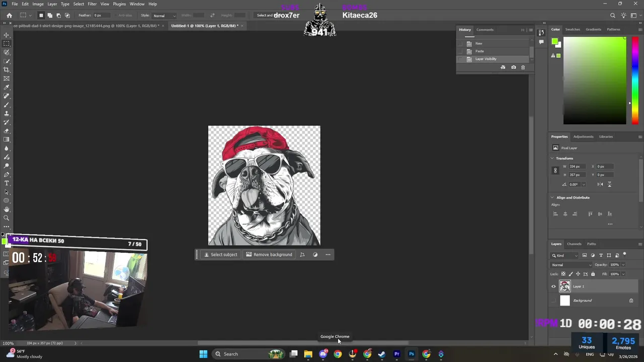Select the Pen tool
The width and height of the screenshot is (644, 362).
point(7,174)
